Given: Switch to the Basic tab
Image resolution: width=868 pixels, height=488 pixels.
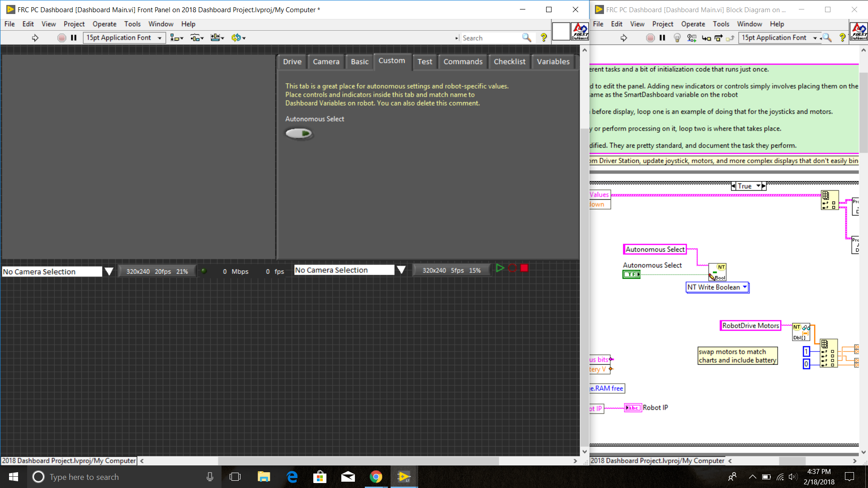Looking at the screenshot, I should [359, 62].
